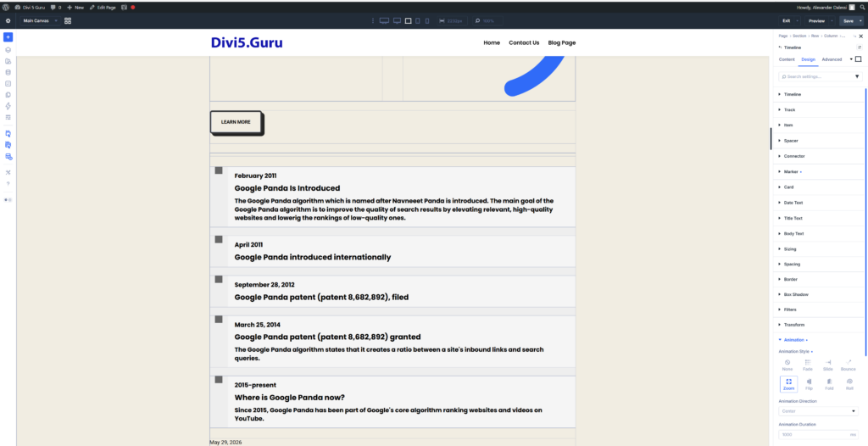Viewport: 868px width, 446px height.
Task: Click the WordPress logo in admin bar
Action: [6, 7]
